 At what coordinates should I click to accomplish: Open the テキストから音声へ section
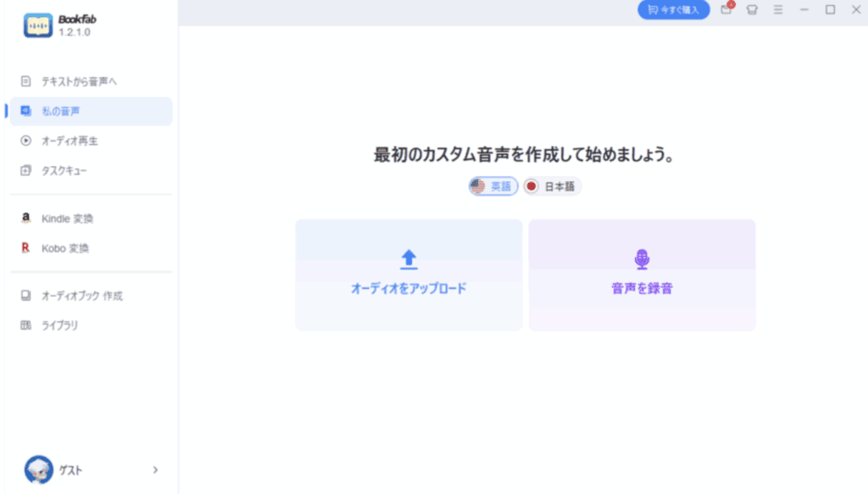point(79,81)
